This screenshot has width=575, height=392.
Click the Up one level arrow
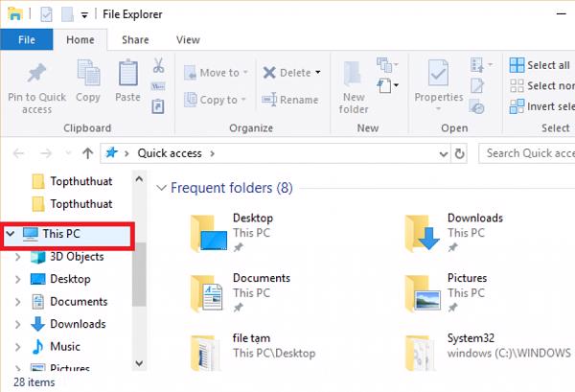coord(88,152)
